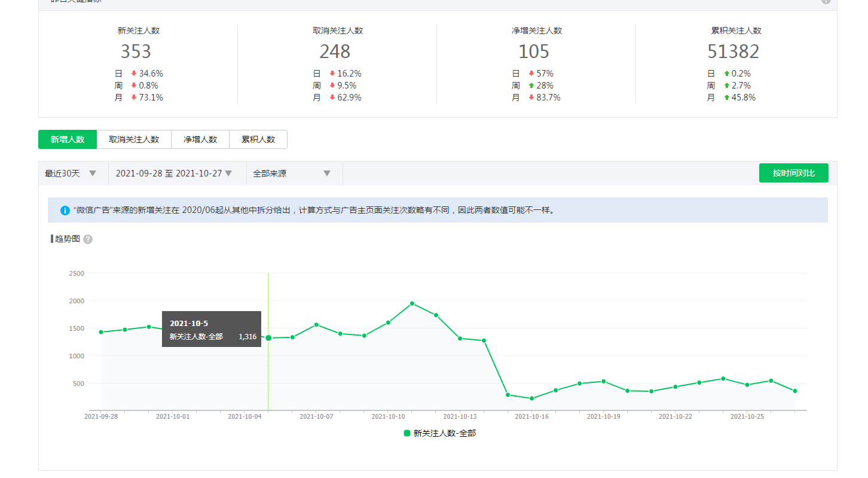
Task: Toggle the 新关注人数-全部 legend series
Action: (440, 433)
